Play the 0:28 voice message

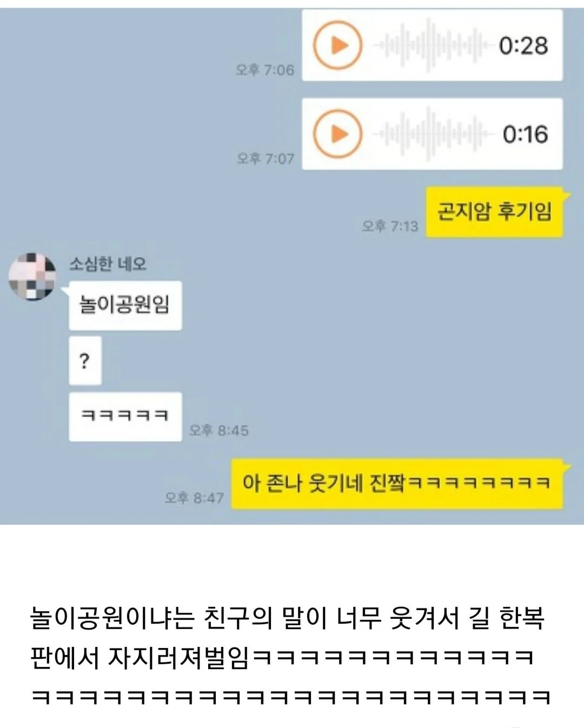tap(338, 45)
